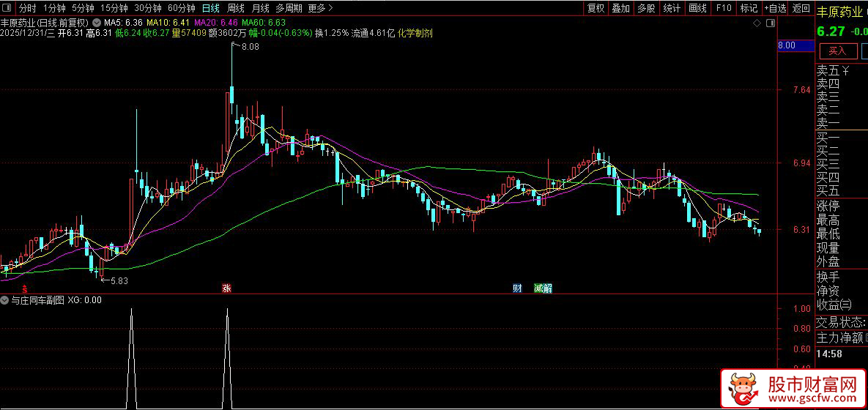The width and height of the screenshot is (868, 410).
Task: Select the 15分钟 period tab
Action: 114,8
